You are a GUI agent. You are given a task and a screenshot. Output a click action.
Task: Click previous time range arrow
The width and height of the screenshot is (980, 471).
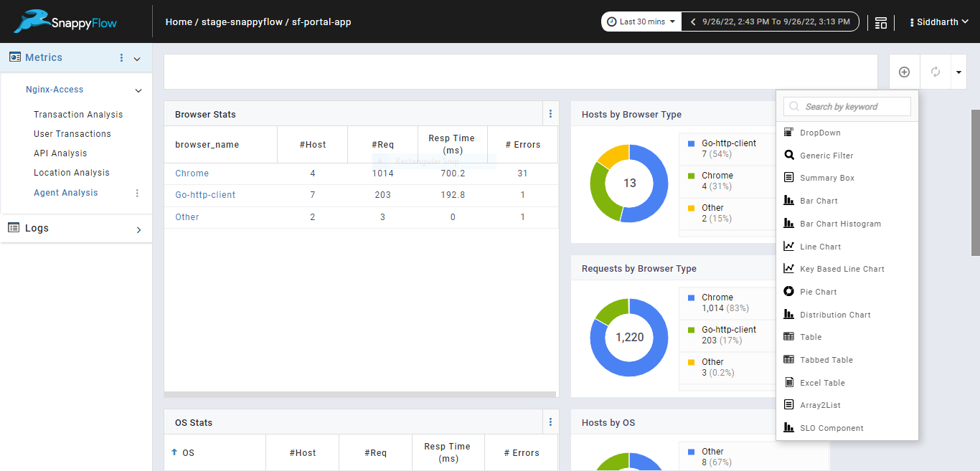coord(693,22)
